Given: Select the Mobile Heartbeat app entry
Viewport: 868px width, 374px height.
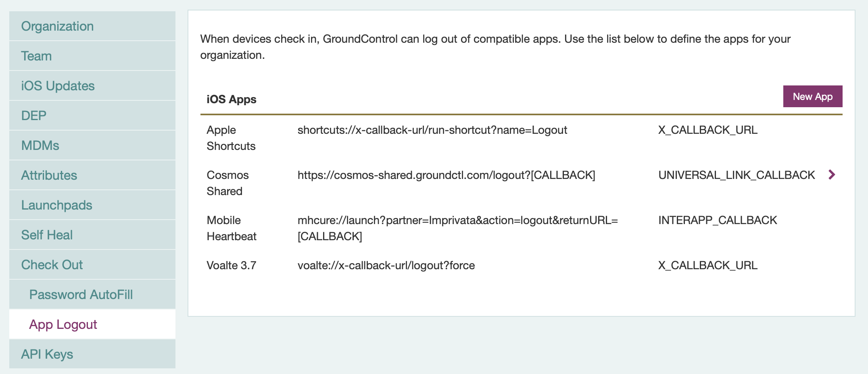Looking at the screenshot, I should (x=231, y=228).
